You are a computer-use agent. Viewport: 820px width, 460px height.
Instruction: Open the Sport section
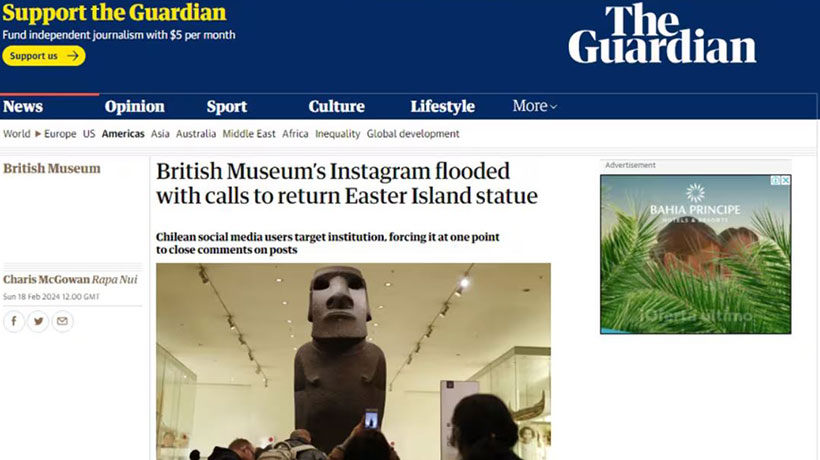pos(226,107)
